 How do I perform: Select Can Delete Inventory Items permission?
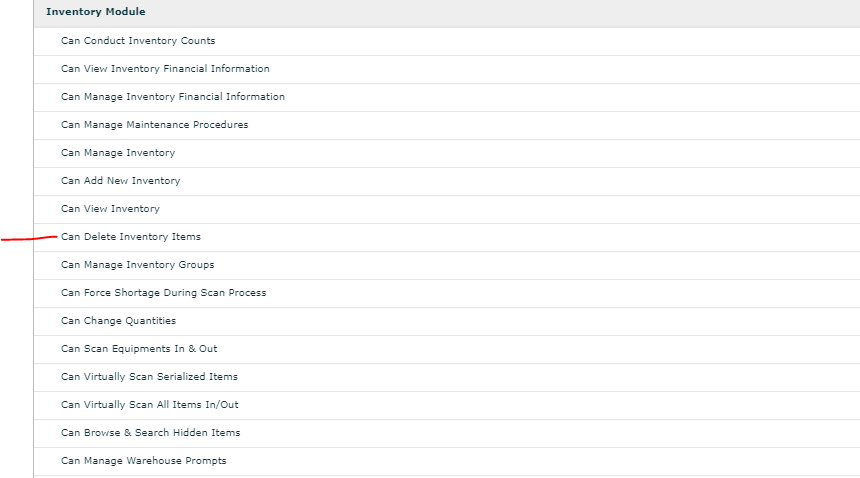pos(131,237)
